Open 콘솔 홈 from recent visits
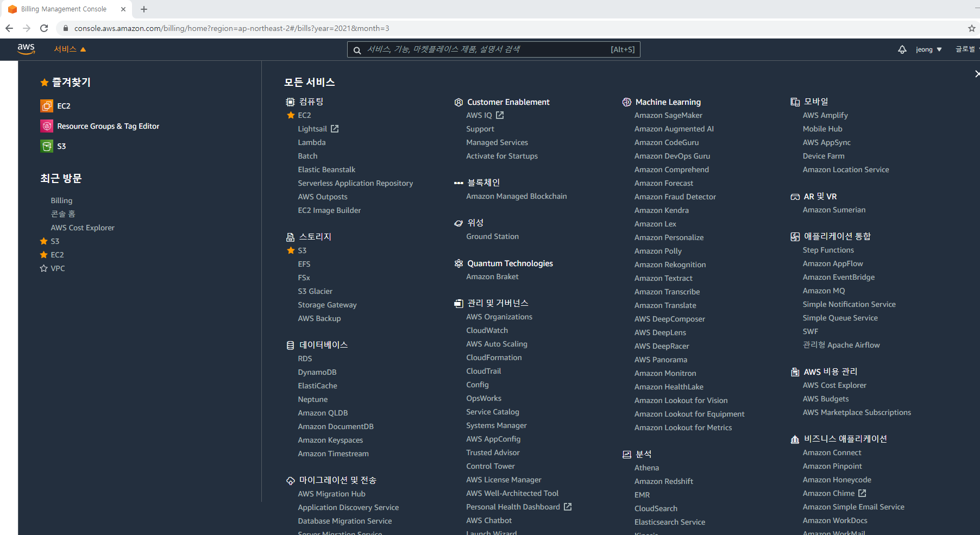The height and width of the screenshot is (535, 980). (x=63, y=214)
